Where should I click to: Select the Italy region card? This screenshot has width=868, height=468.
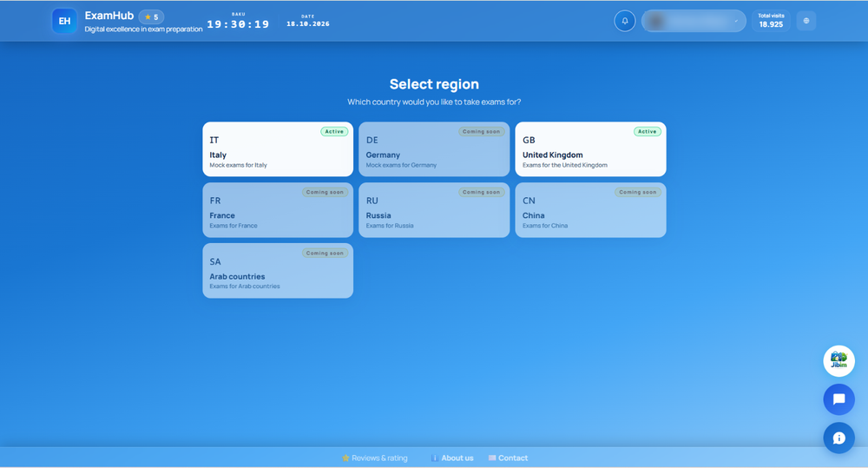[x=278, y=149]
